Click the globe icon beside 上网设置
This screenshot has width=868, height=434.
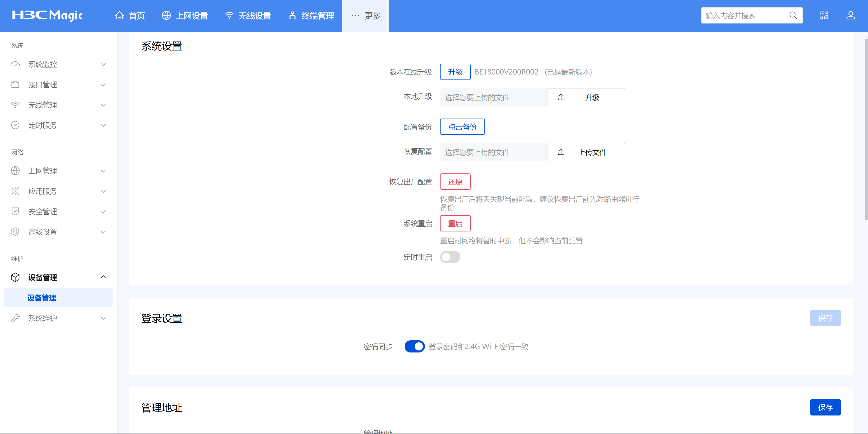tap(166, 16)
